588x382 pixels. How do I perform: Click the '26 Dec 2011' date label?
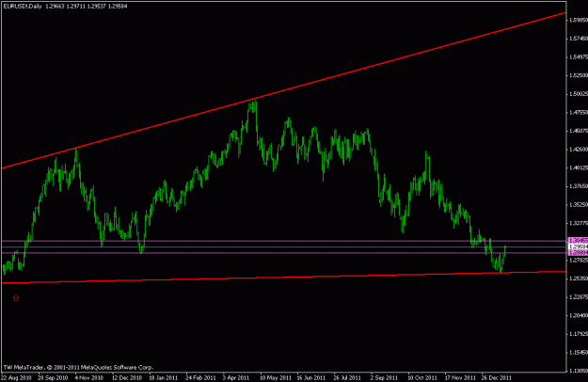pos(496,378)
